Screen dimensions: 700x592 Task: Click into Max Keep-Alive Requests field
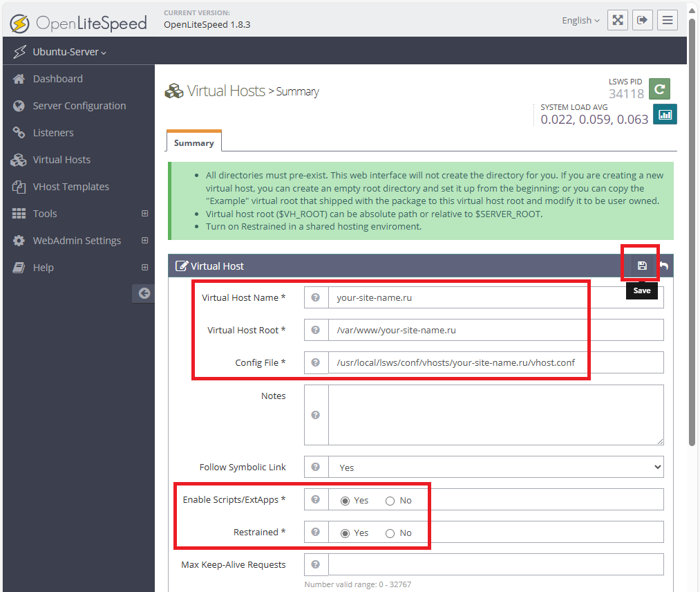coord(496,565)
